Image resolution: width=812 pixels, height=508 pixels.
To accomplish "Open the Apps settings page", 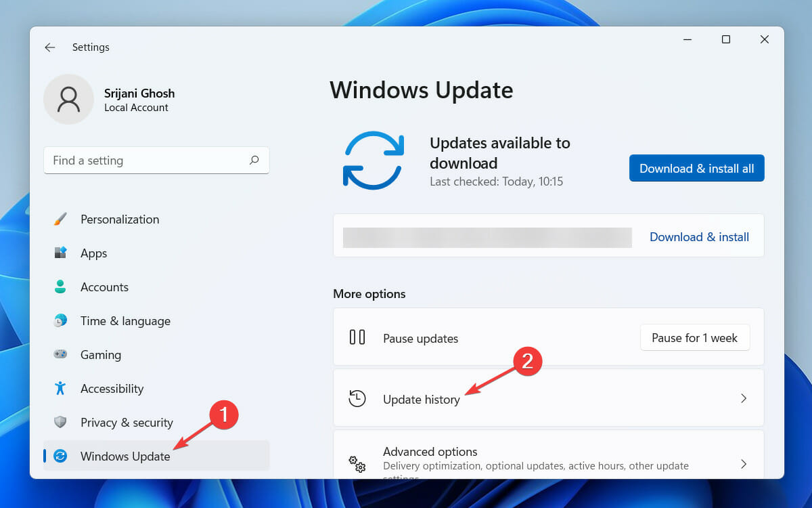I will click(x=156, y=253).
